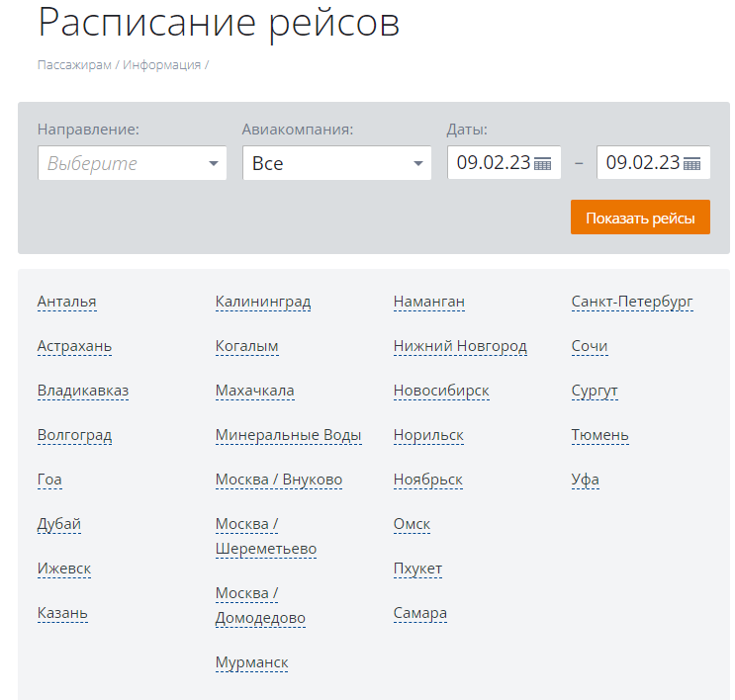This screenshot has height=700, width=735.
Task: Choose the Дубай destination link
Action: pyautogui.click(x=59, y=524)
